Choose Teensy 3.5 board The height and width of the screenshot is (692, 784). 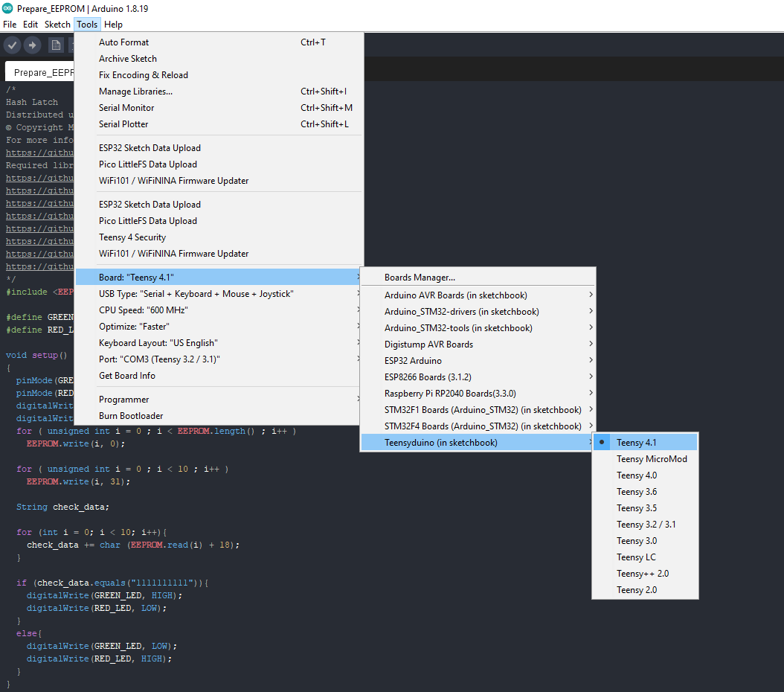645,508
